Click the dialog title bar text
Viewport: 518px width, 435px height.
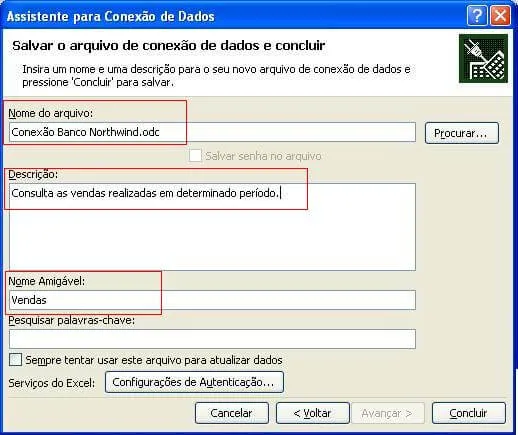click(111, 16)
